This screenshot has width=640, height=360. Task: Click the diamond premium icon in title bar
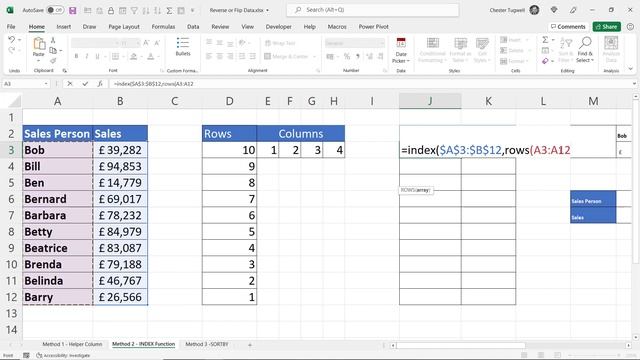pos(554,10)
